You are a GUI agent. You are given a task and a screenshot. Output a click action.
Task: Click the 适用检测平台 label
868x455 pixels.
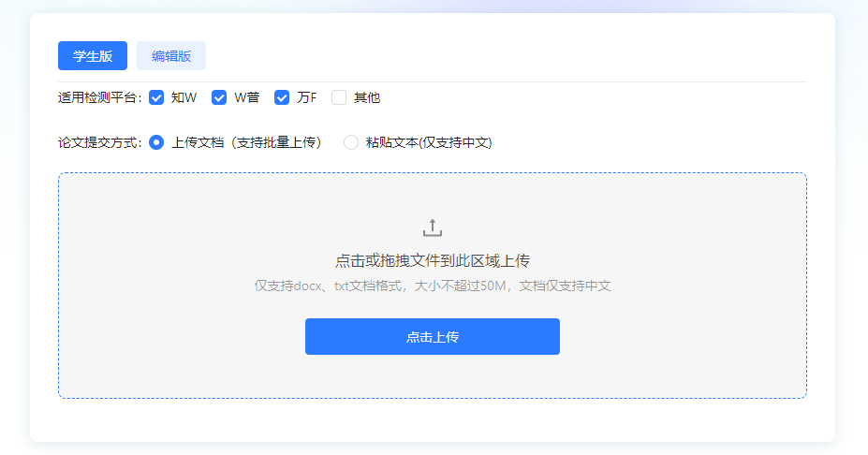(x=99, y=98)
